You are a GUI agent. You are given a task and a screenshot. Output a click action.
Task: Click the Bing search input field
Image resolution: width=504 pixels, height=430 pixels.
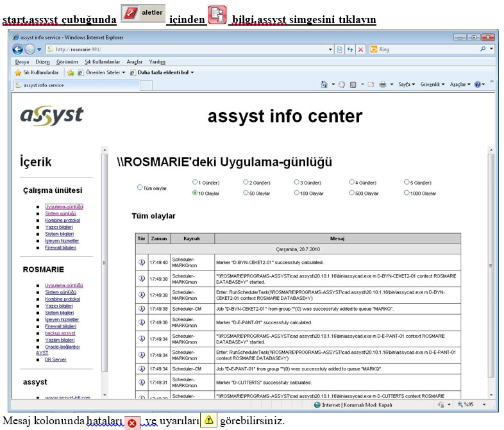[428, 49]
